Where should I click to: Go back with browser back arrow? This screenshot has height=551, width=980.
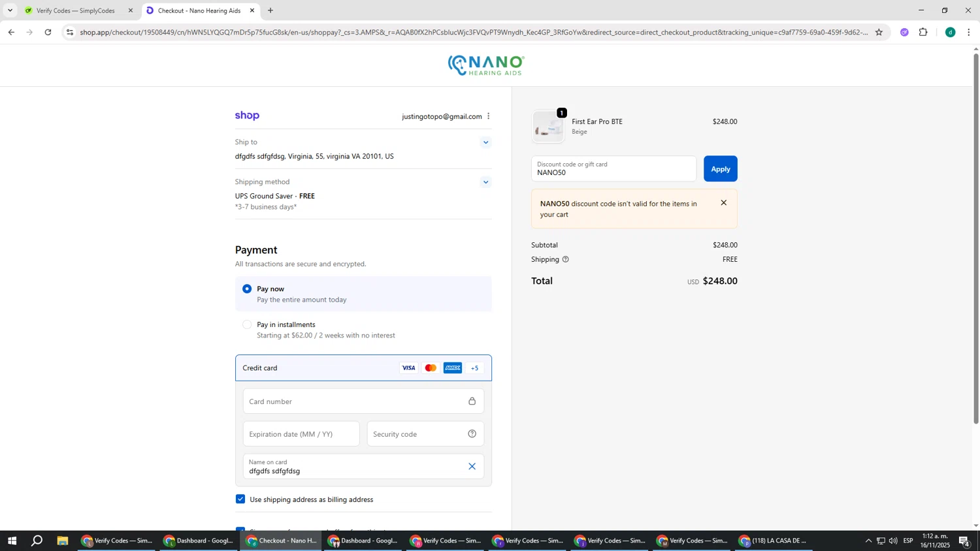11,32
